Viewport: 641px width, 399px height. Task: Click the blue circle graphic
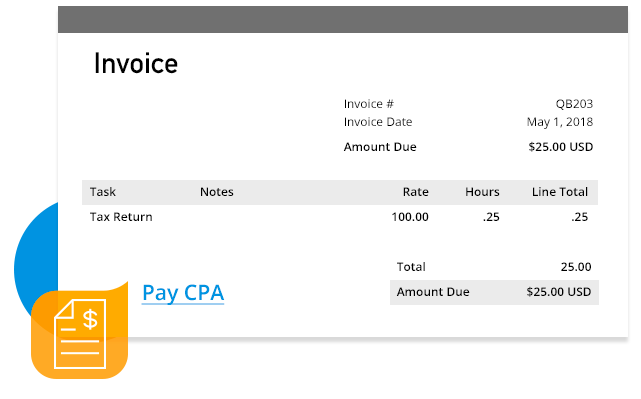(x=36, y=262)
